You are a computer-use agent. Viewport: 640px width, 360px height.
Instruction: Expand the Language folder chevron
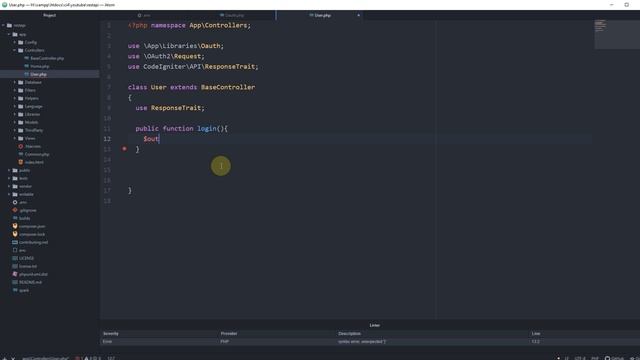coord(15,106)
